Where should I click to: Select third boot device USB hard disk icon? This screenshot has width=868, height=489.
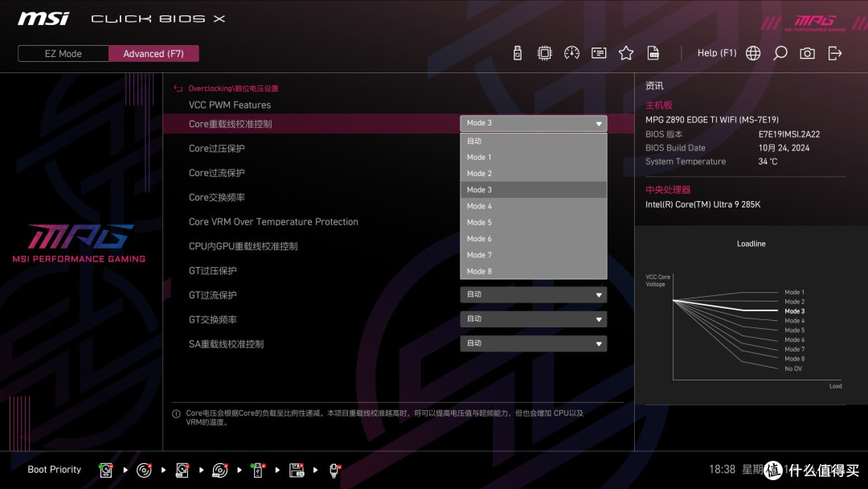point(182,471)
